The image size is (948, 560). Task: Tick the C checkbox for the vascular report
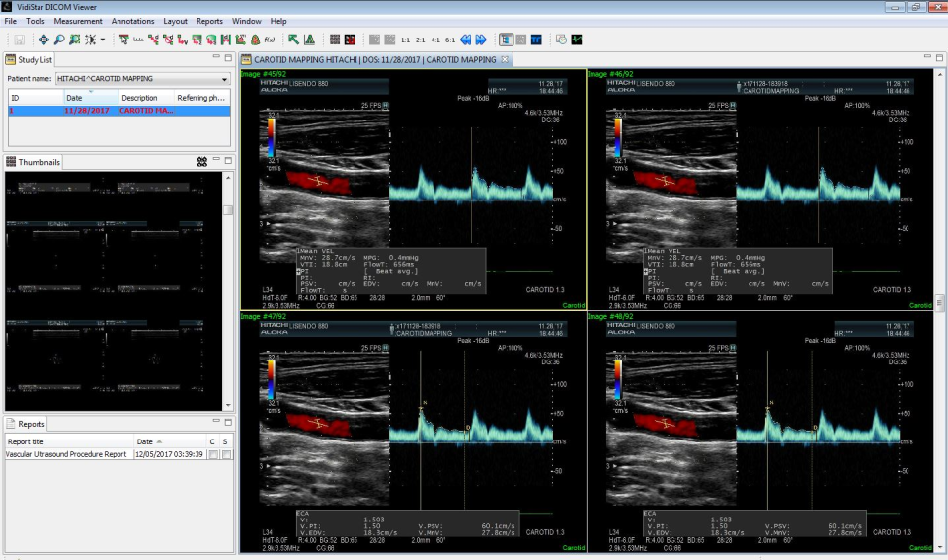[x=213, y=454]
